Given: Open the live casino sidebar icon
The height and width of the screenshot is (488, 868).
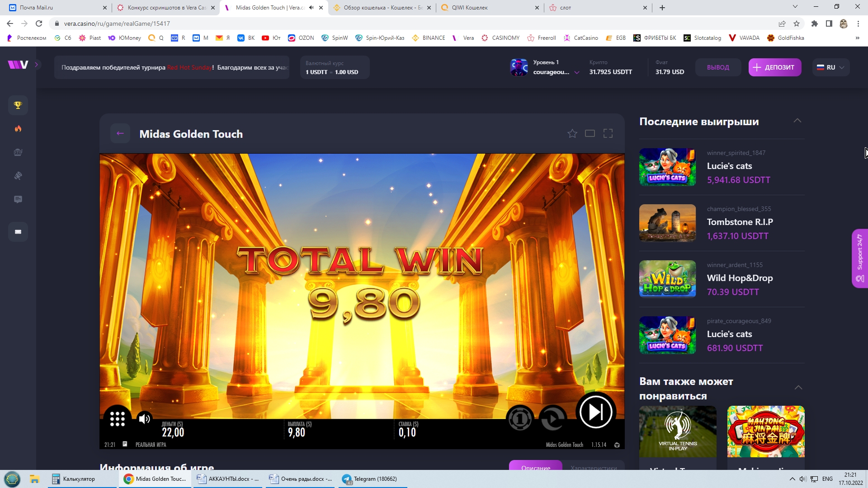Looking at the screenshot, I should 18,152.
